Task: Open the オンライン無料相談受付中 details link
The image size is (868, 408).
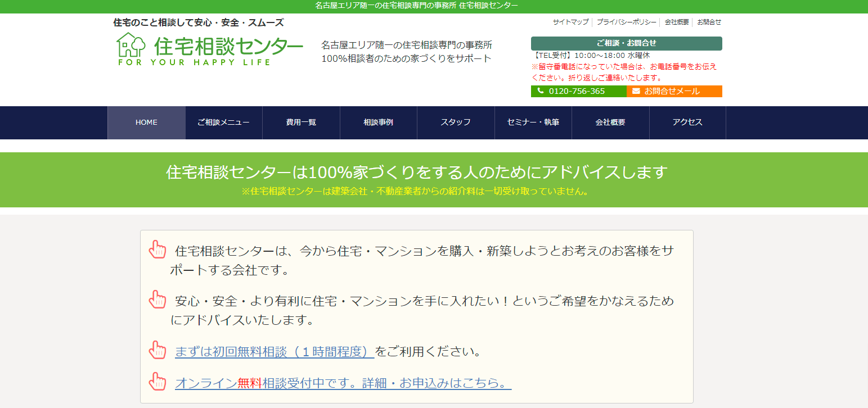Action: click(x=343, y=383)
